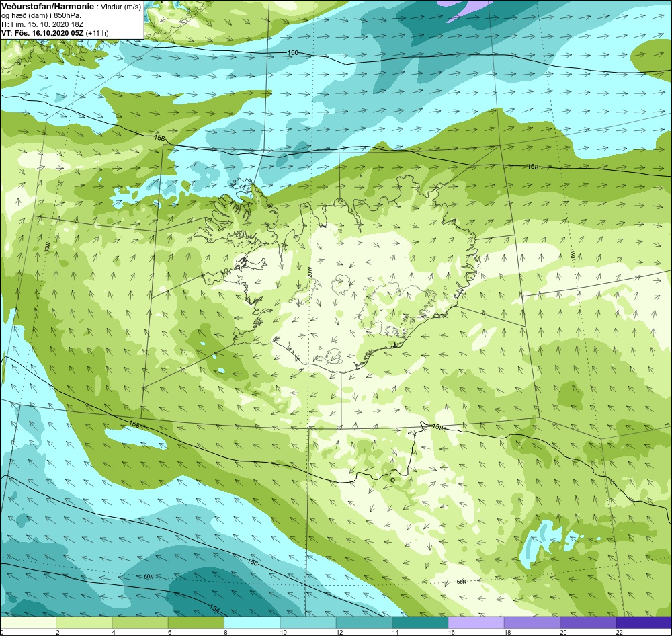The width and height of the screenshot is (672, 636).
Task: Pick the 18–20 m/s purple legend swatch
Action: [532, 622]
